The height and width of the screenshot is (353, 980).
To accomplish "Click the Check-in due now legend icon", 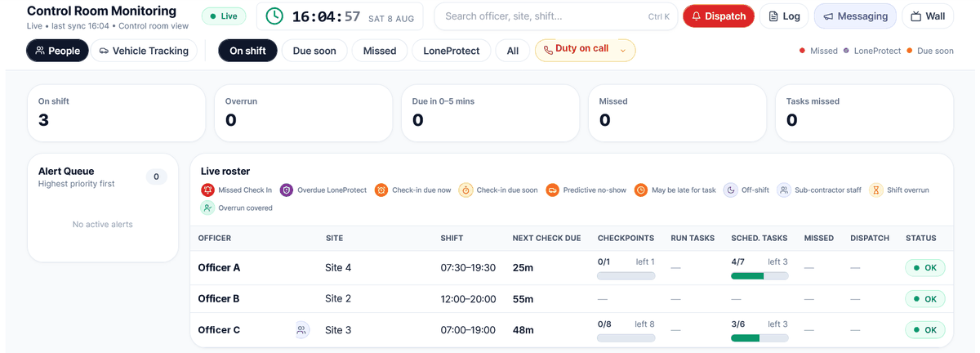I will [x=381, y=190].
